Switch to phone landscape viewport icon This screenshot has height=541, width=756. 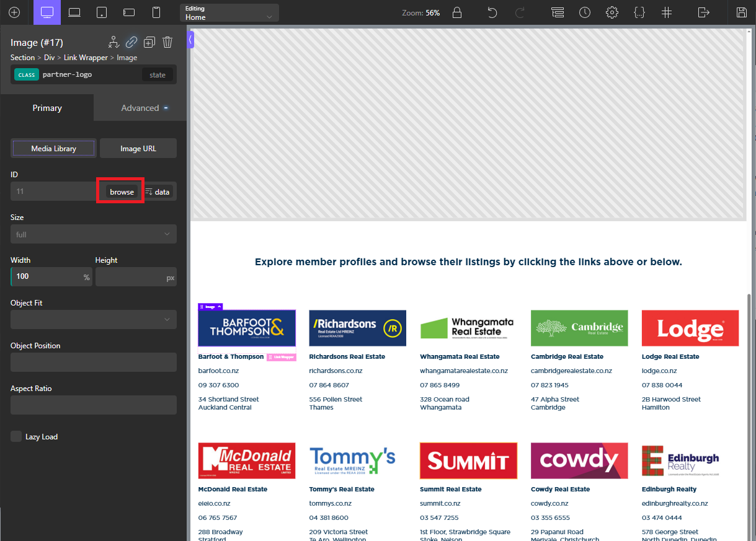coord(129,12)
